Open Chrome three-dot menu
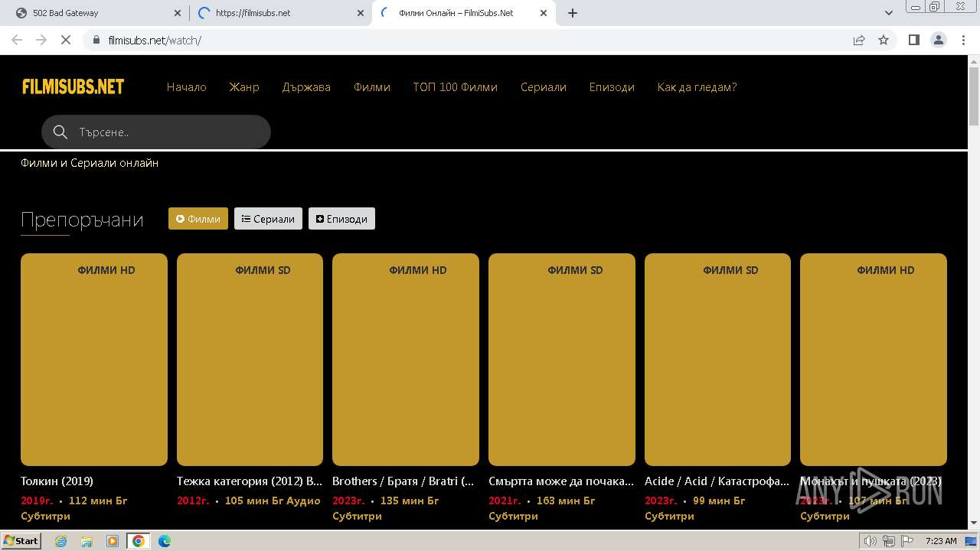The width and height of the screenshot is (980, 551). [x=963, y=40]
